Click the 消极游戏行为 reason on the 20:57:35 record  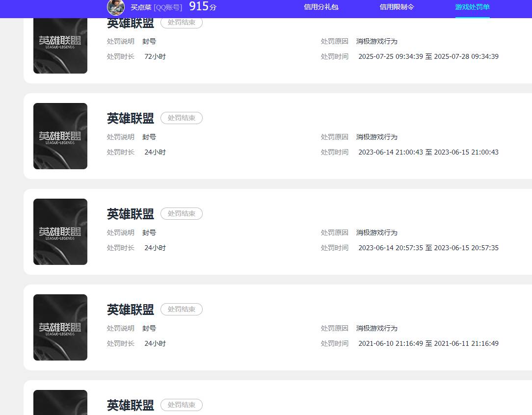point(376,233)
